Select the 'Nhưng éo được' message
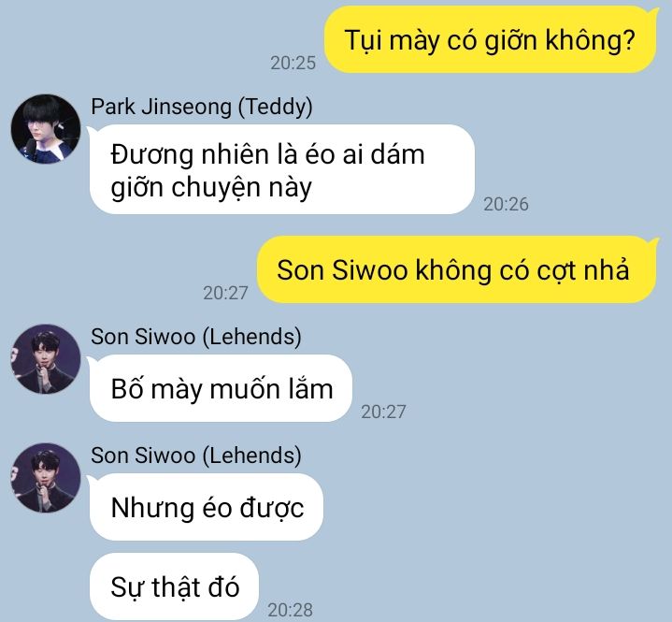This screenshot has height=622, width=672. point(207,508)
